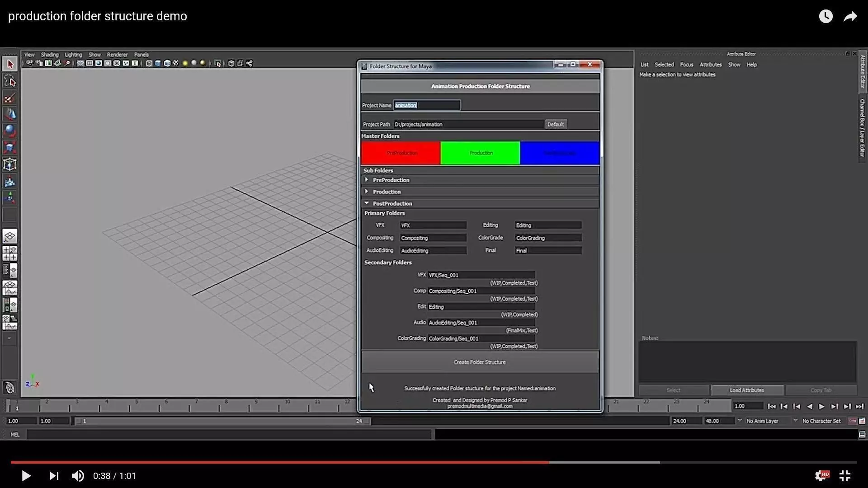Image resolution: width=868 pixels, height=488 pixels.
Task: Click the Project Name input field
Action: pyautogui.click(x=427, y=105)
